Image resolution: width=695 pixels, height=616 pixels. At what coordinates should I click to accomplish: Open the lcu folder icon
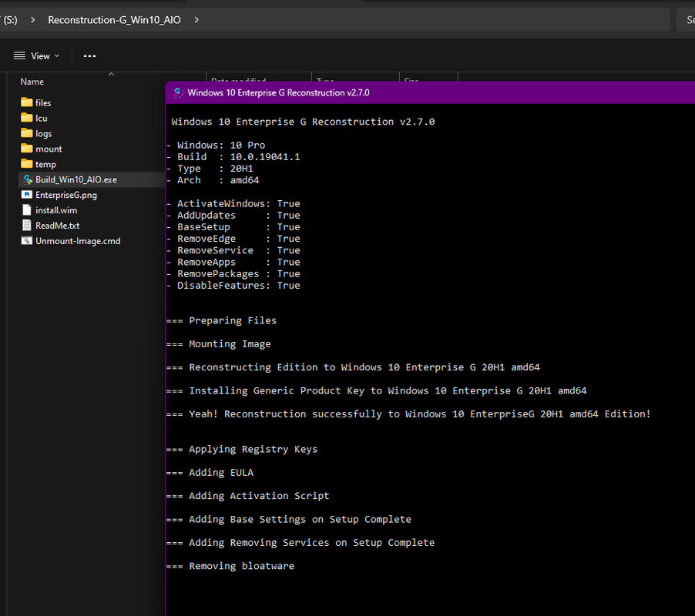(27, 118)
